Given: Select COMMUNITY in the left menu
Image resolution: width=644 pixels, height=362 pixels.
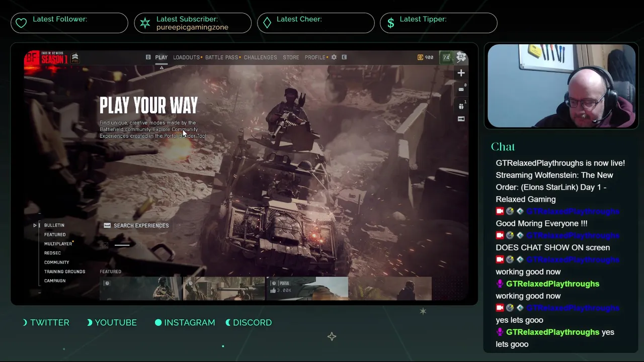Looking at the screenshot, I should pyautogui.click(x=56, y=262).
